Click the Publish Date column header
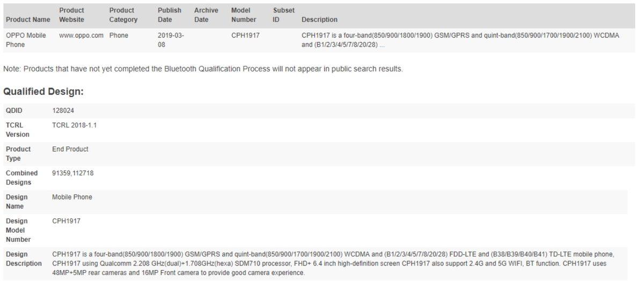Viewport: 644px width, 281px height. click(169, 15)
